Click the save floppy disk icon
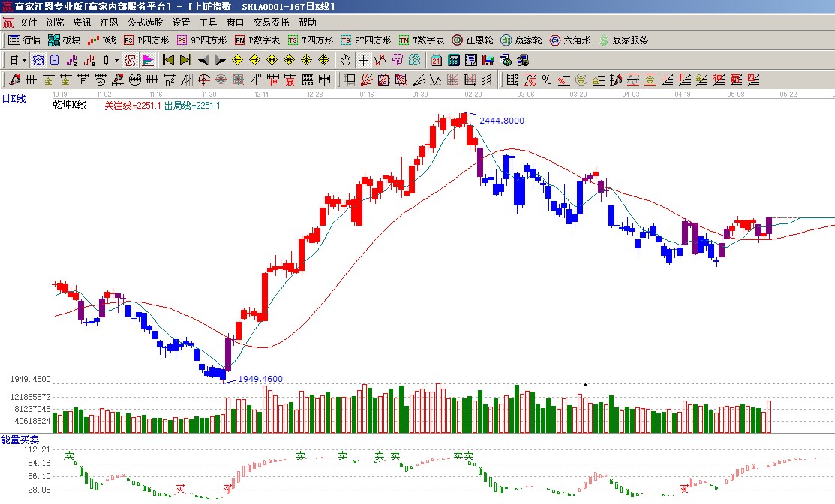Image resolution: width=835 pixels, height=504 pixels. coord(488,60)
